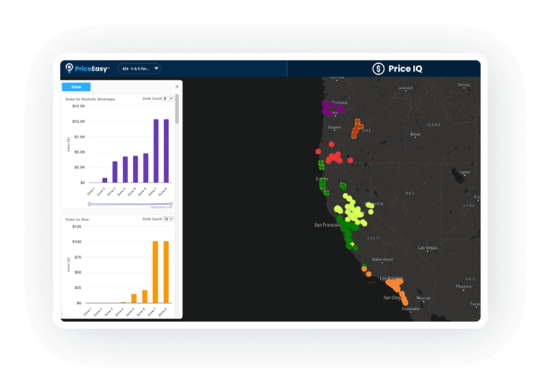Click the "Price IQ" header title
The width and height of the screenshot is (551, 392).
[x=405, y=69]
